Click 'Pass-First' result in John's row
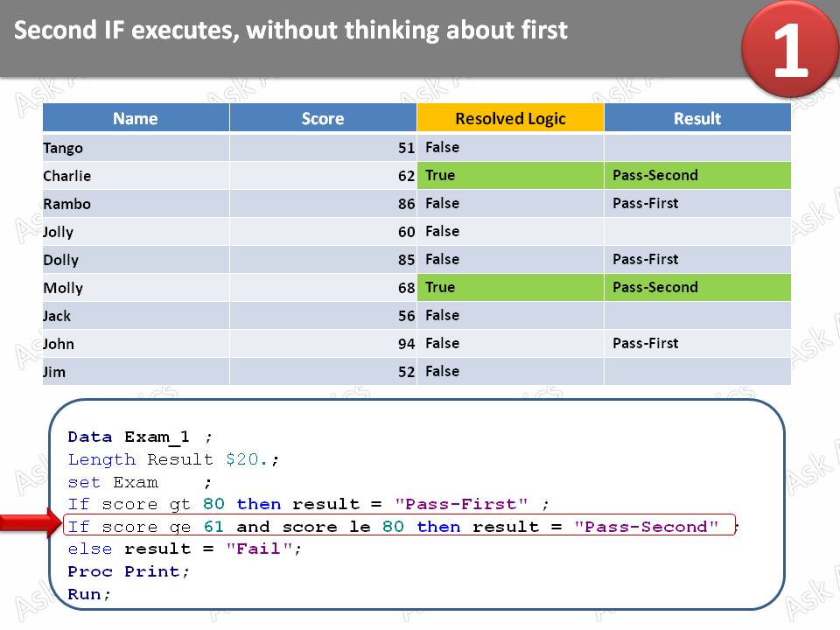 646,343
